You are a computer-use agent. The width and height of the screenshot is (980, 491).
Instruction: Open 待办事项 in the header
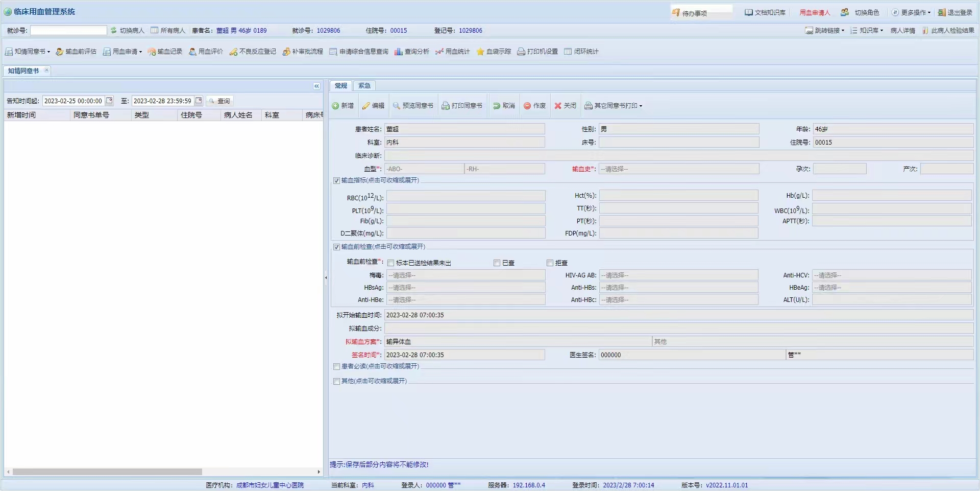pos(702,13)
